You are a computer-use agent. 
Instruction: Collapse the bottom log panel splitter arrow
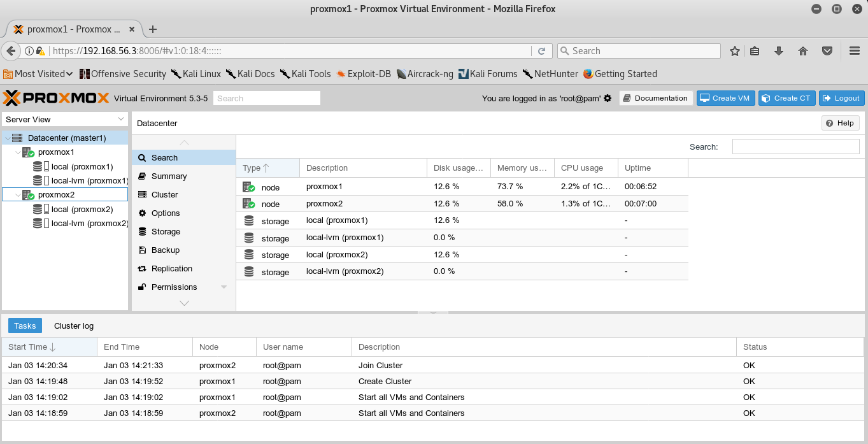click(433, 313)
